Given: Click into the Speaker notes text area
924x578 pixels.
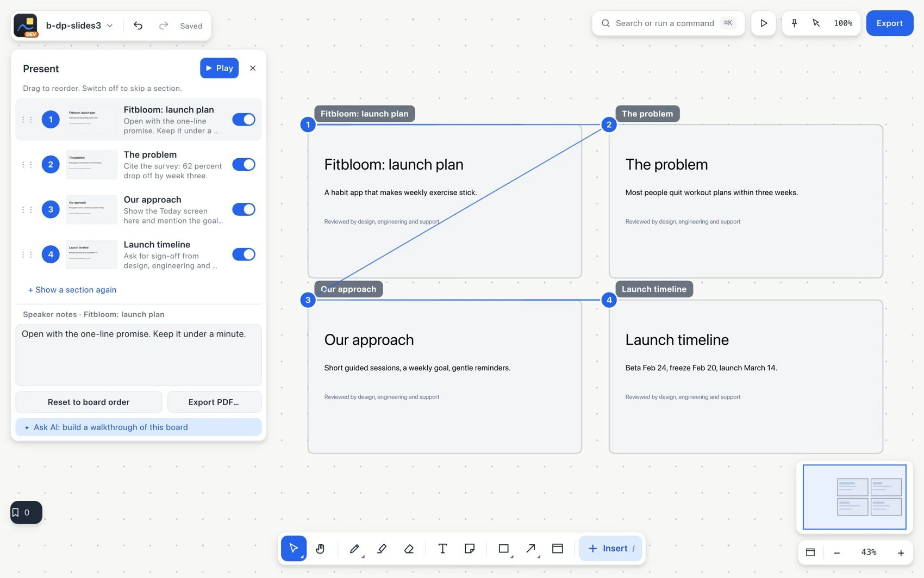Looking at the screenshot, I should 139,355.
